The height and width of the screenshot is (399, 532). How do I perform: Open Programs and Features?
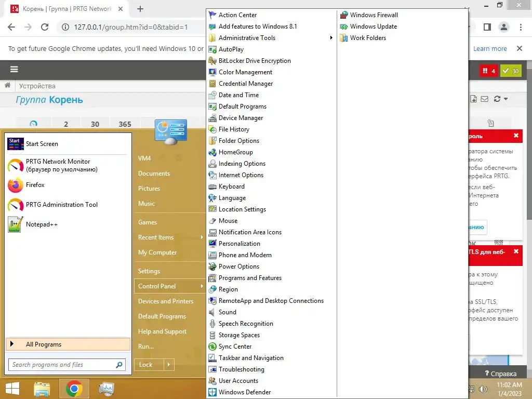245,278
